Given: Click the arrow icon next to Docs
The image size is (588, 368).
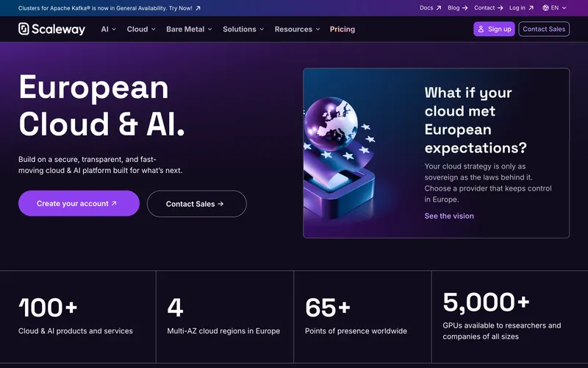Looking at the screenshot, I should 438,8.
